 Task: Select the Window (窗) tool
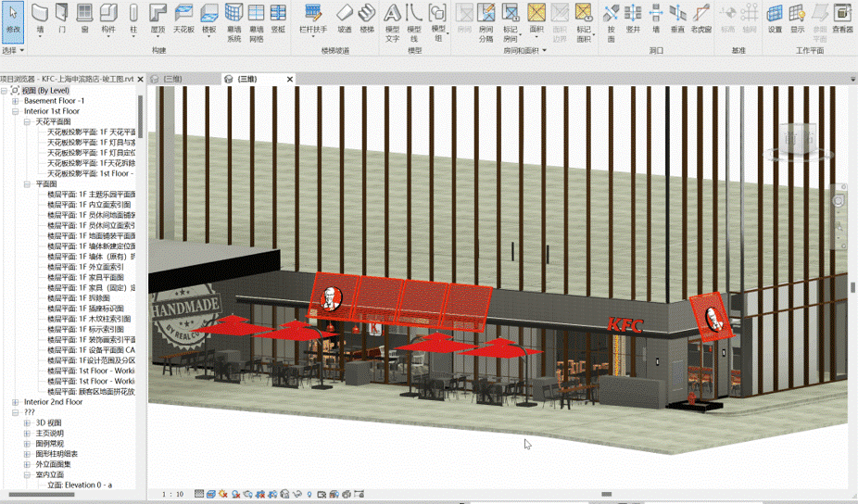click(x=84, y=17)
